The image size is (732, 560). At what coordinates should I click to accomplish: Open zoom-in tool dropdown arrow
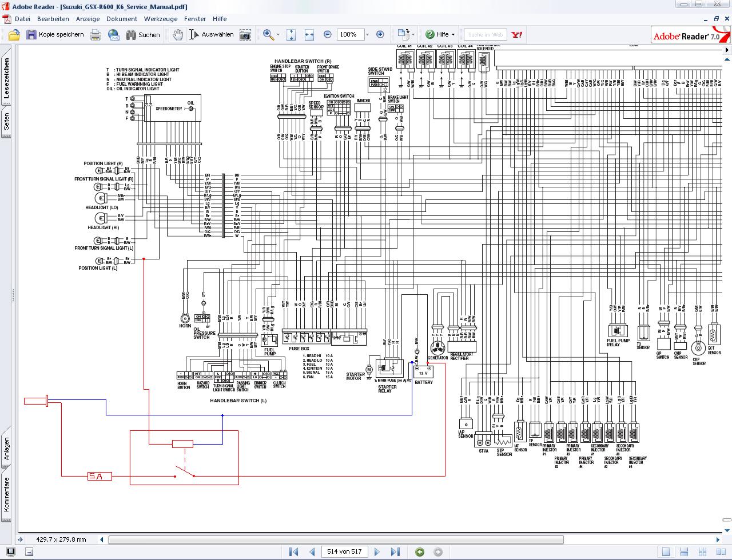(x=279, y=35)
